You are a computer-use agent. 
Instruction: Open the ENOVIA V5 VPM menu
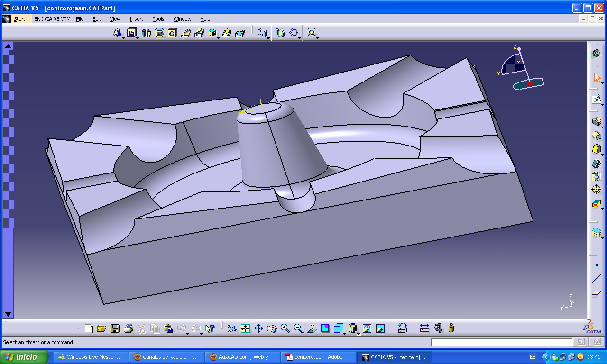tap(52, 19)
